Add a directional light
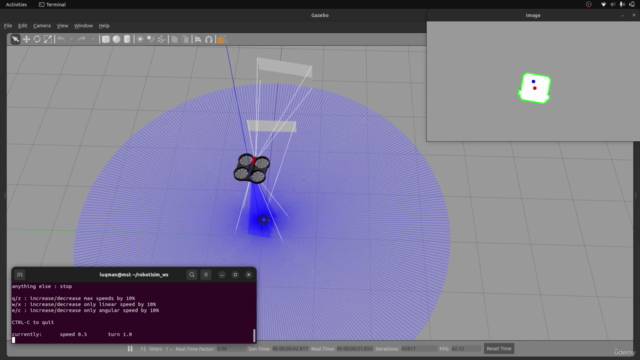This screenshot has height=360, width=640. (161, 39)
